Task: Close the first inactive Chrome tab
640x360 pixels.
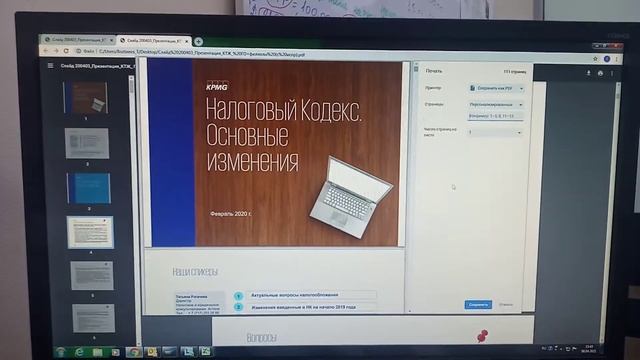Action: [111, 40]
